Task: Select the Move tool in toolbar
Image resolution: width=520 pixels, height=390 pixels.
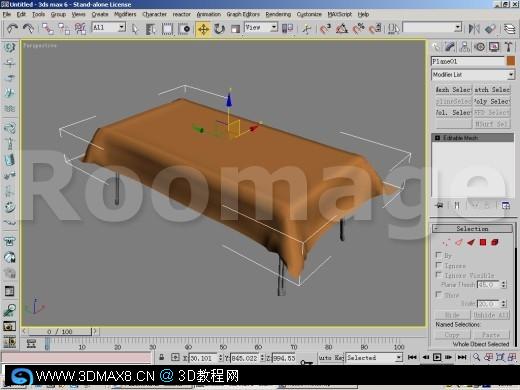Action: (x=203, y=29)
